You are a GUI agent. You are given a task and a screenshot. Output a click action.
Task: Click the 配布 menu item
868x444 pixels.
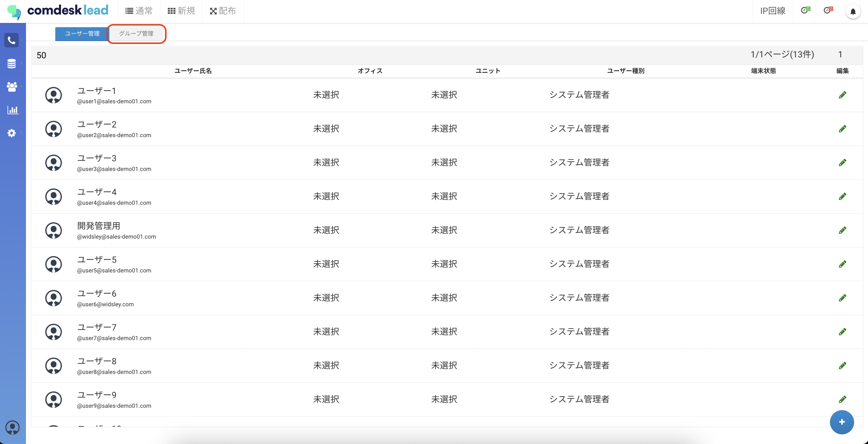tap(223, 11)
